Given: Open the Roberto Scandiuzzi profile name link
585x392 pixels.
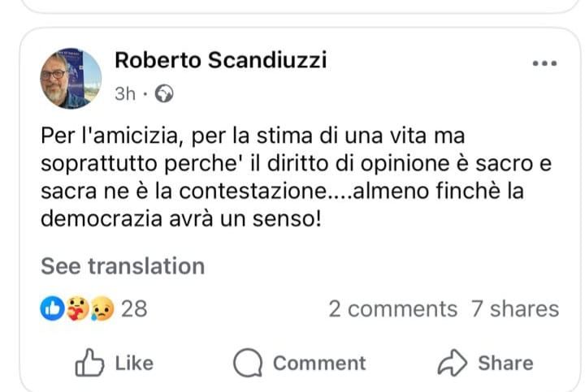Looking at the screenshot, I should click(220, 60).
